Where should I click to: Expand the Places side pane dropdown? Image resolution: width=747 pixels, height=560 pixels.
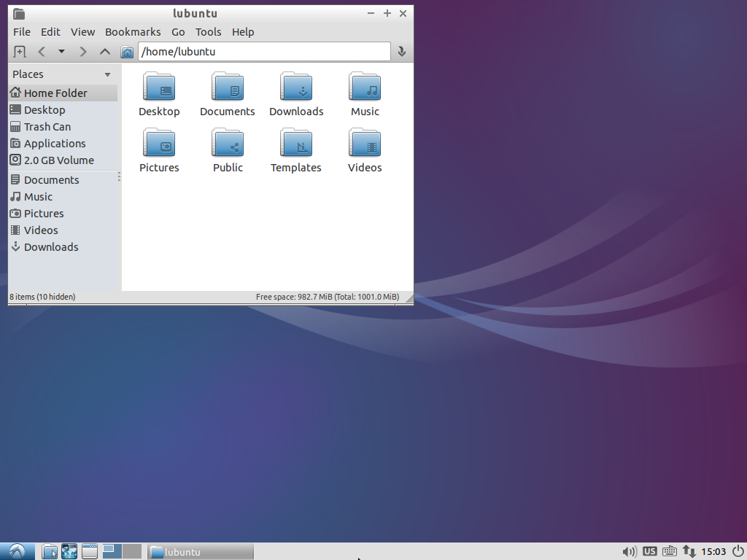tap(108, 74)
